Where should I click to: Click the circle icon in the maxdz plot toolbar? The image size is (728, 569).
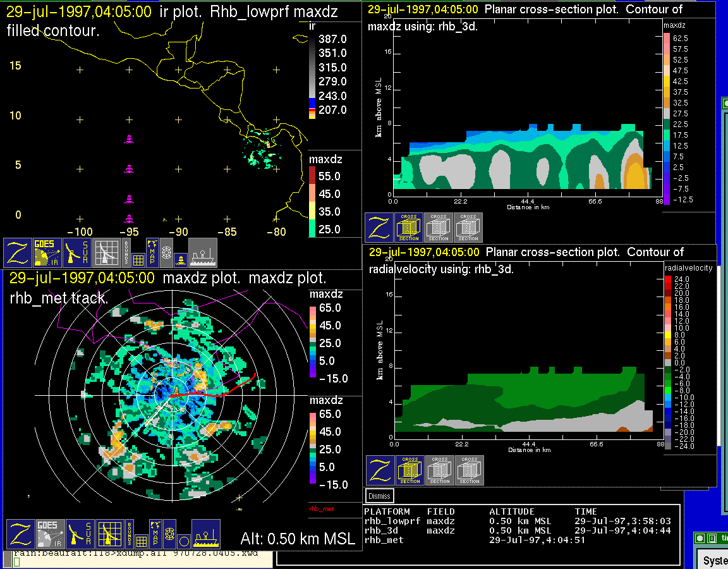point(183,541)
